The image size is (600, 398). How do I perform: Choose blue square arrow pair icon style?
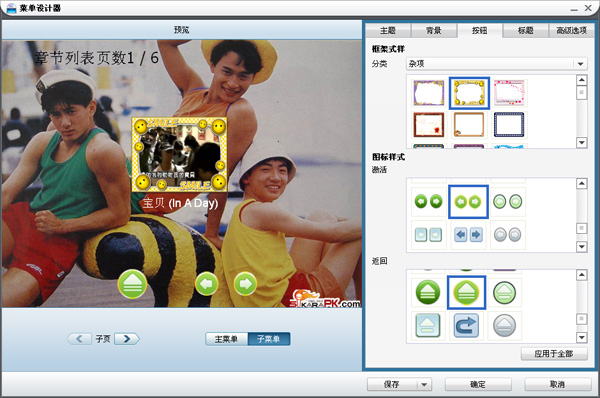coord(468,235)
